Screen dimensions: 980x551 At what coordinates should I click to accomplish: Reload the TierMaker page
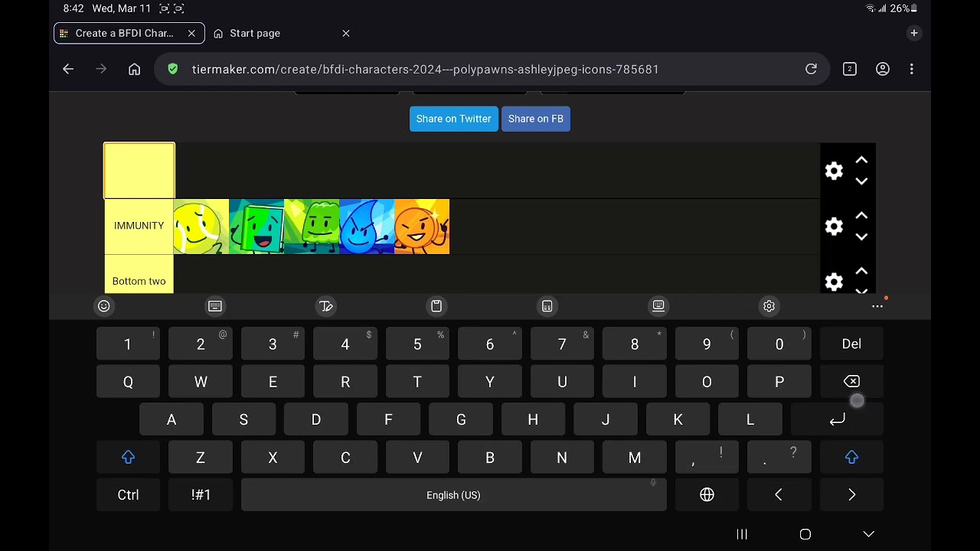click(811, 69)
